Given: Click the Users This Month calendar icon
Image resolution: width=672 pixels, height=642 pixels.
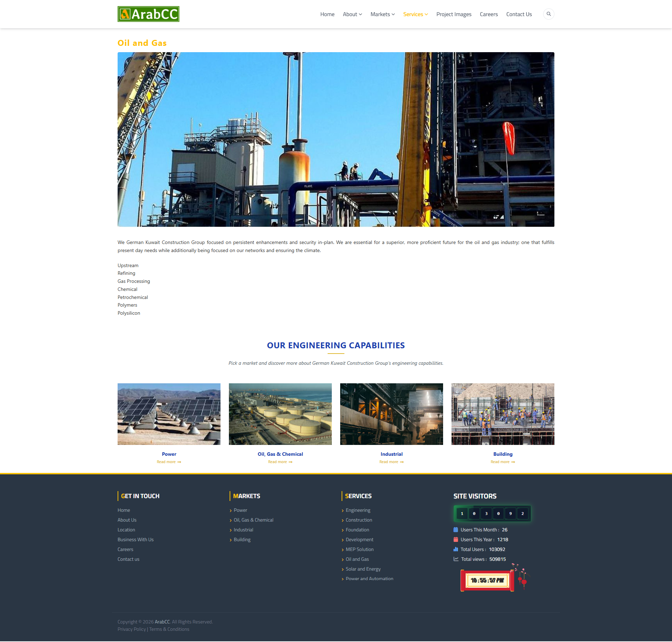Looking at the screenshot, I should coord(456,530).
